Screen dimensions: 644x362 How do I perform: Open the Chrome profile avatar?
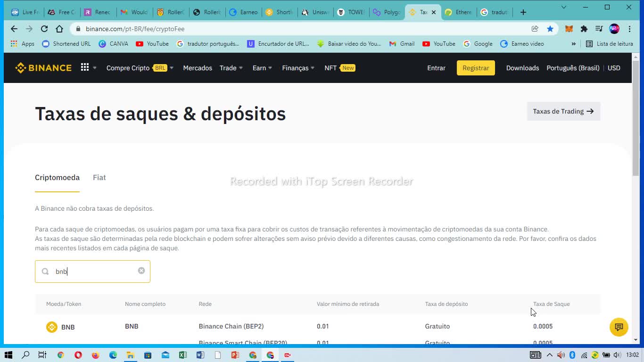point(614,29)
